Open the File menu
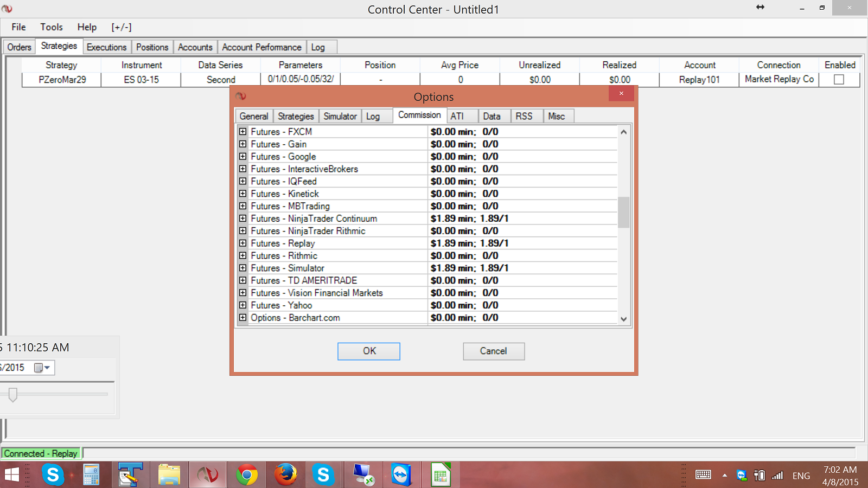Image resolution: width=868 pixels, height=488 pixels. pyautogui.click(x=18, y=27)
